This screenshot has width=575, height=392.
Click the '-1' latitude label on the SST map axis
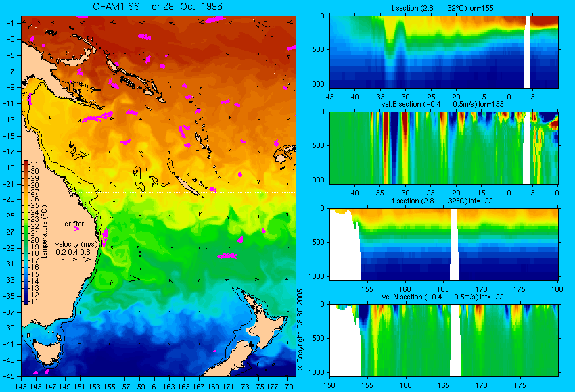11,23
